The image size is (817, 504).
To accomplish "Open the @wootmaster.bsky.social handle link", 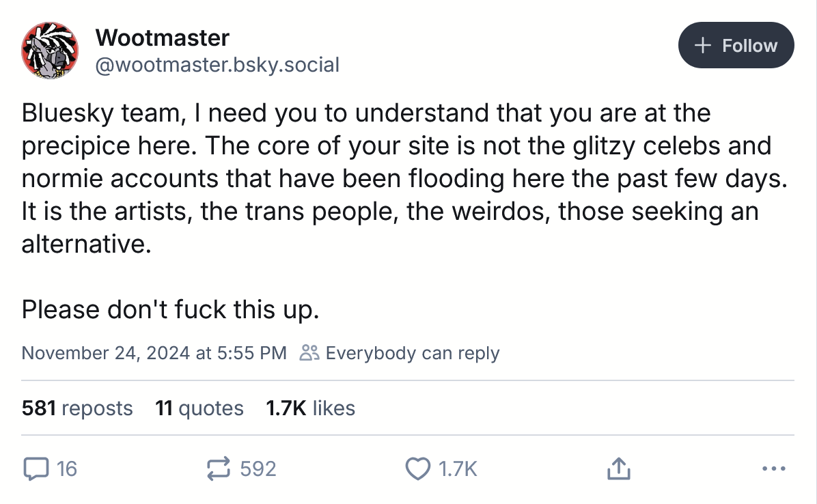I will pos(217,65).
